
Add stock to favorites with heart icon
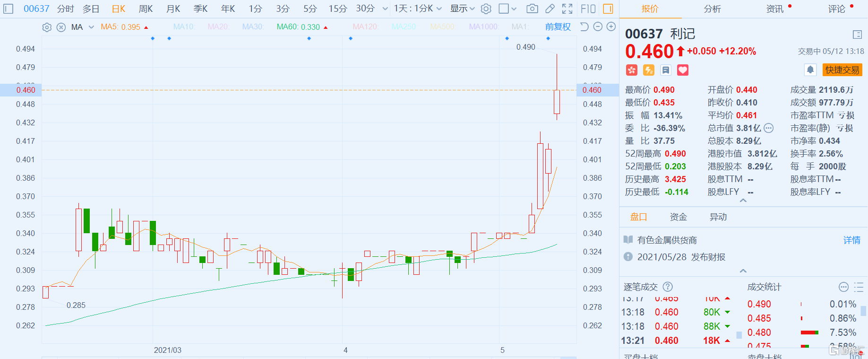pos(683,70)
